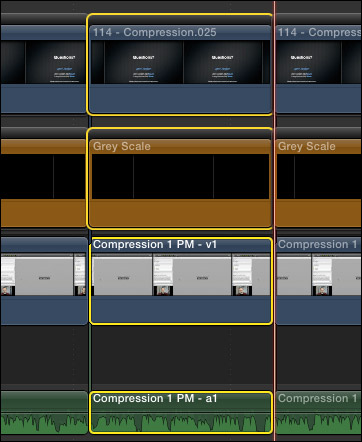Select the 114 - Compress clip right of playhead
362x442 pixels.
click(x=319, y=69)
